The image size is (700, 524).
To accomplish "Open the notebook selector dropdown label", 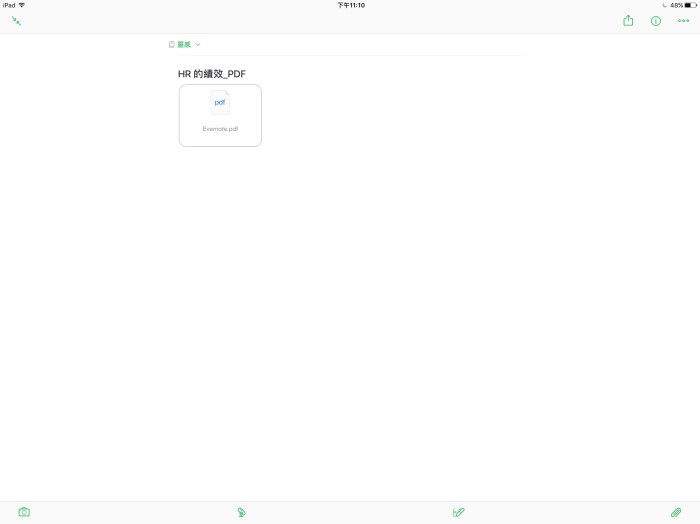I will click(184, 45).
